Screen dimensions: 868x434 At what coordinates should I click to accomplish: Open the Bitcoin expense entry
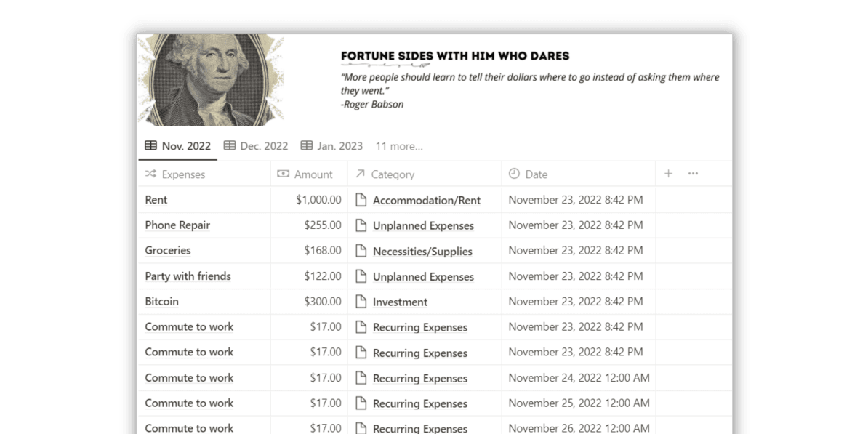tap(161, 302)
